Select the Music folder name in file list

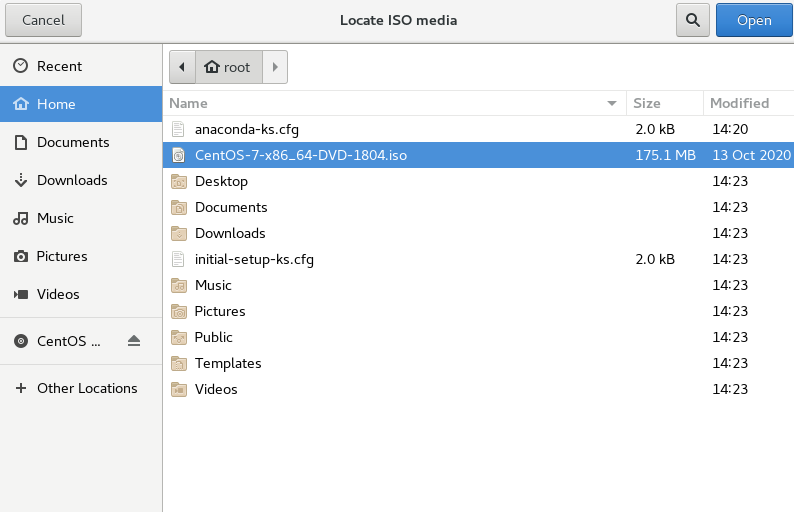coord(213,285)
